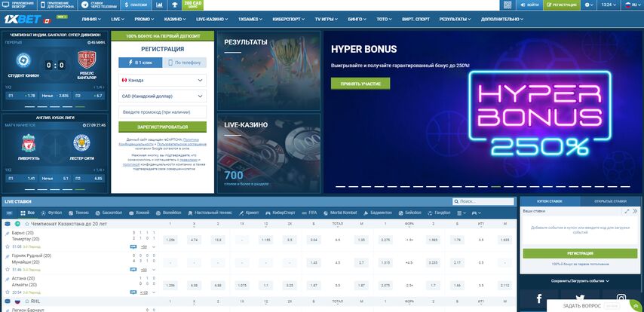Click the promo code input field
This screenshot has height=312, width=644.
click(x=163, y=112)
